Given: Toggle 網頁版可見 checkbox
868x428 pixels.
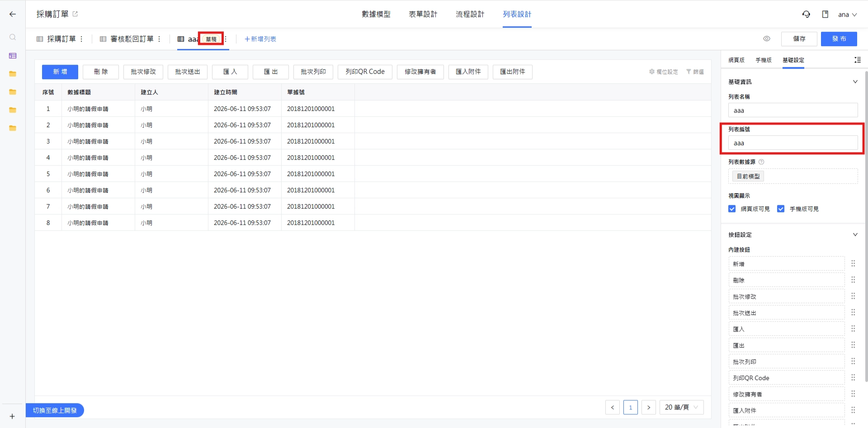Looking at the screenshot, I should [732, 209].
